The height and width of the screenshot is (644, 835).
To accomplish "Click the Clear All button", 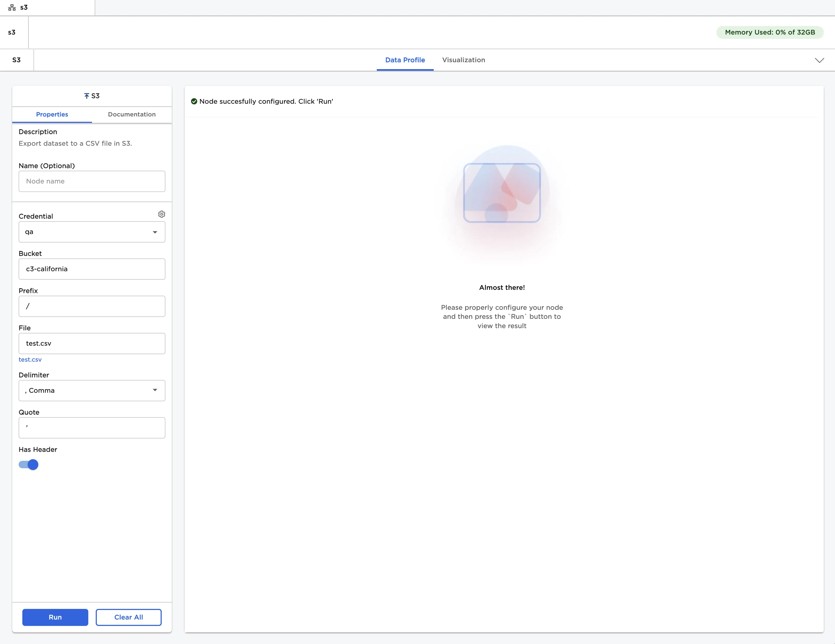I will pos(128,617).
